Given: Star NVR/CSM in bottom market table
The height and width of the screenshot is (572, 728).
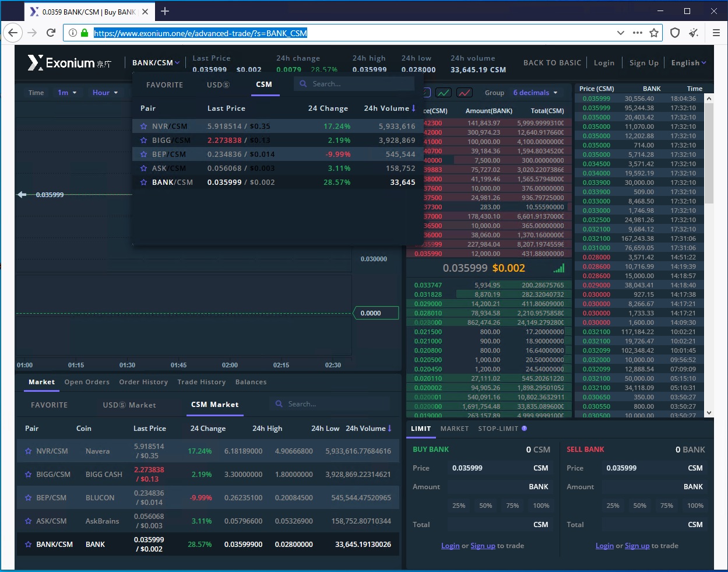Looking at the screenshot, I should pos(28,451).
